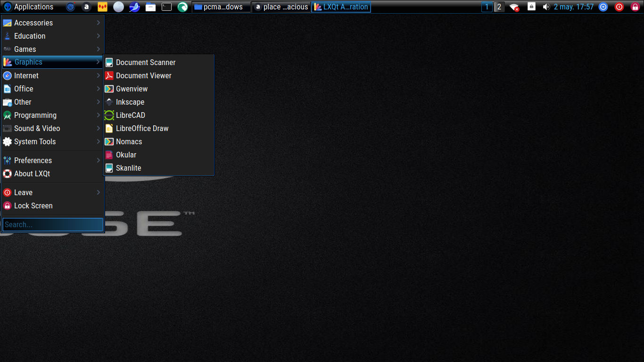
Task: Open the volume speaker tray icon
Action: click(x=546, y=7)
